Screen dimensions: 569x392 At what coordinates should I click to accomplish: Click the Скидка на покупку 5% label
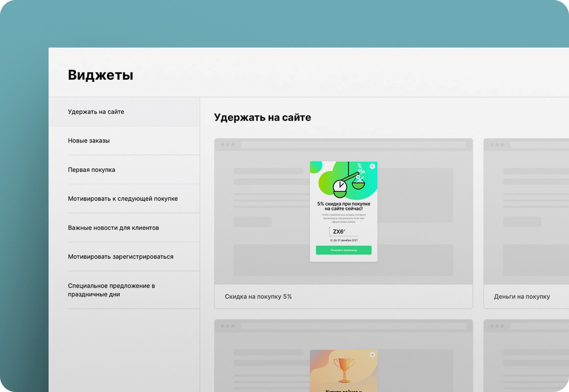(x=259, y=296)
